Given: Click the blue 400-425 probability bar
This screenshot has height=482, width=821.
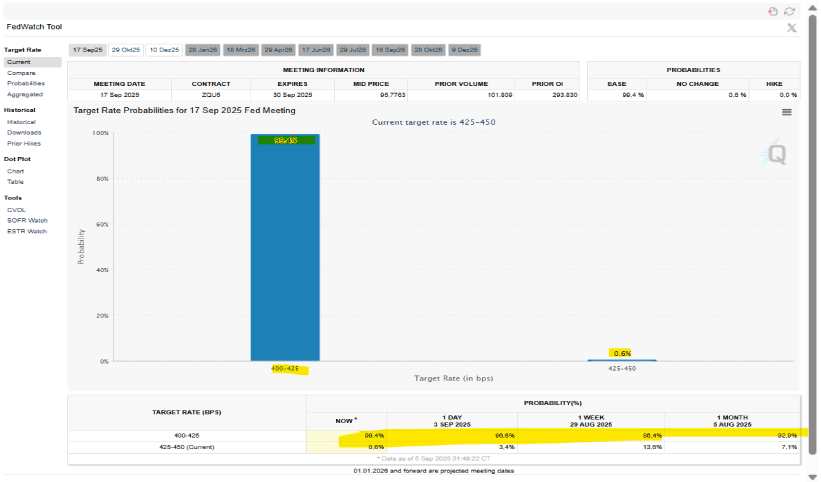Looking at the screenshot, I should pyautogui.click(x=285, y=250).
